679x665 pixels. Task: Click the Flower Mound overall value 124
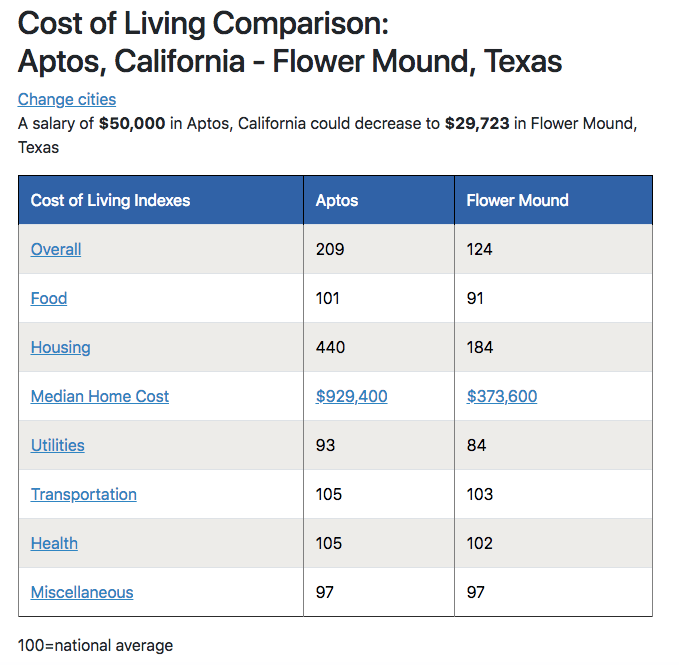[480, 249]
